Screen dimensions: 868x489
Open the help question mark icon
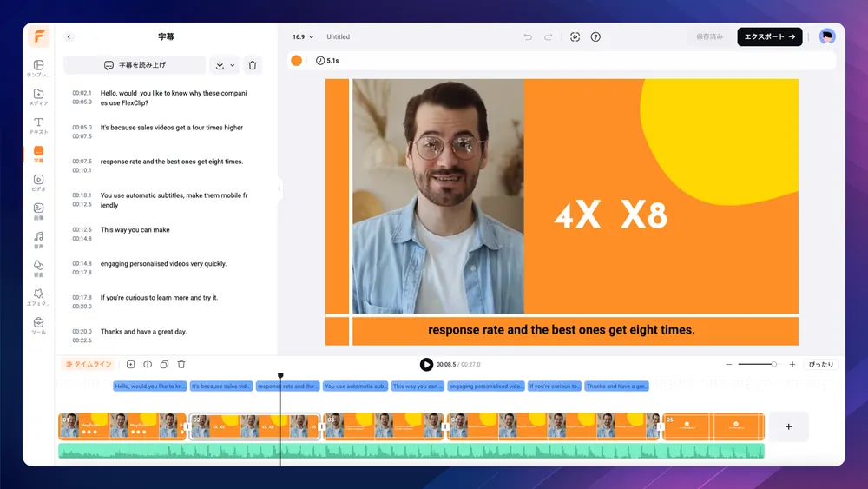[595, 37]
